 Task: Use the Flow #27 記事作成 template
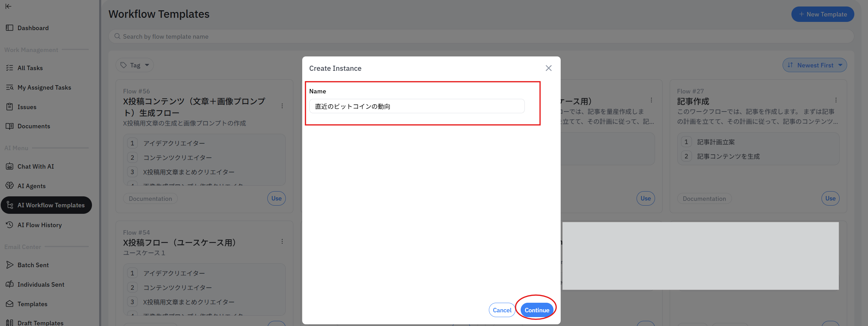[x=830, y=198]
